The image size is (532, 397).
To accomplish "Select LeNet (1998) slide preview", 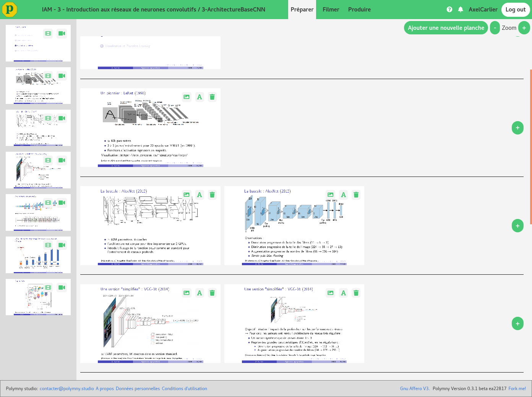I will click(x=150, y=128).
